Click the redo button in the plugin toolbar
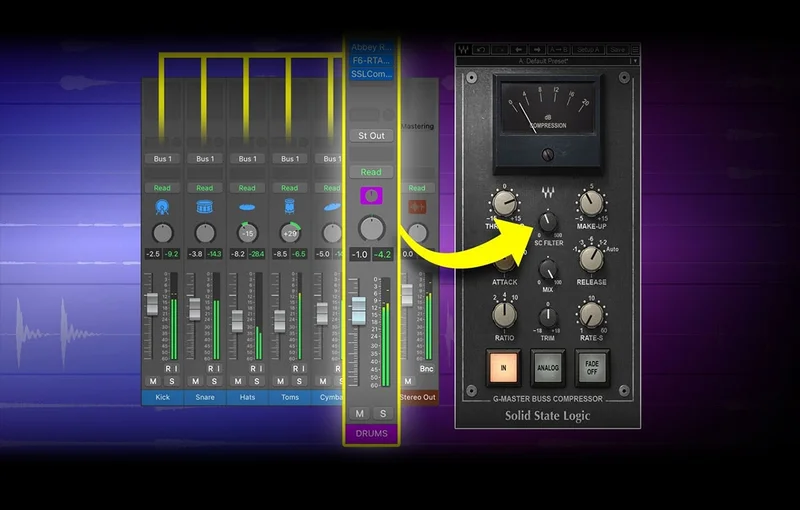The width and height of the screenshot is (800, 510). pyautogui.click(x=499, y=49)
